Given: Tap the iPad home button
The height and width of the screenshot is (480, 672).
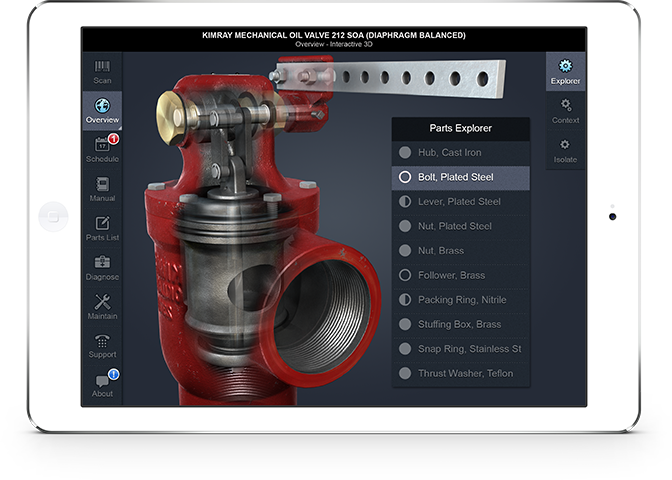Looking at the screenshot, I should (x=53, y=216).
